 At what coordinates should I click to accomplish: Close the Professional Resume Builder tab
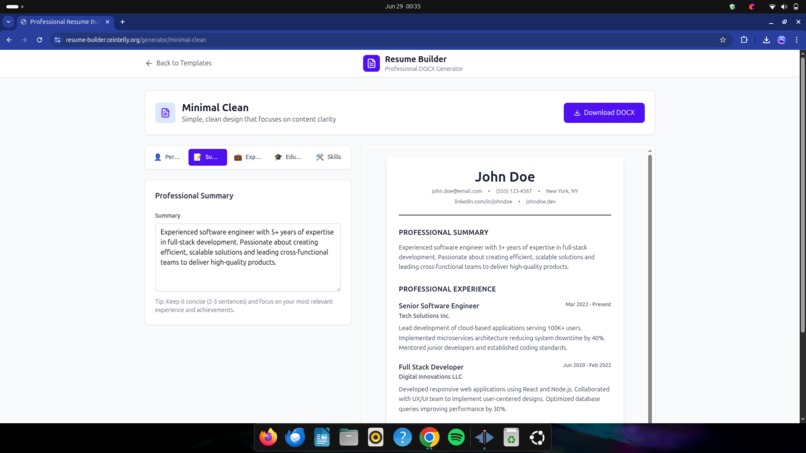pyautogui.click(x=107, y=22)
